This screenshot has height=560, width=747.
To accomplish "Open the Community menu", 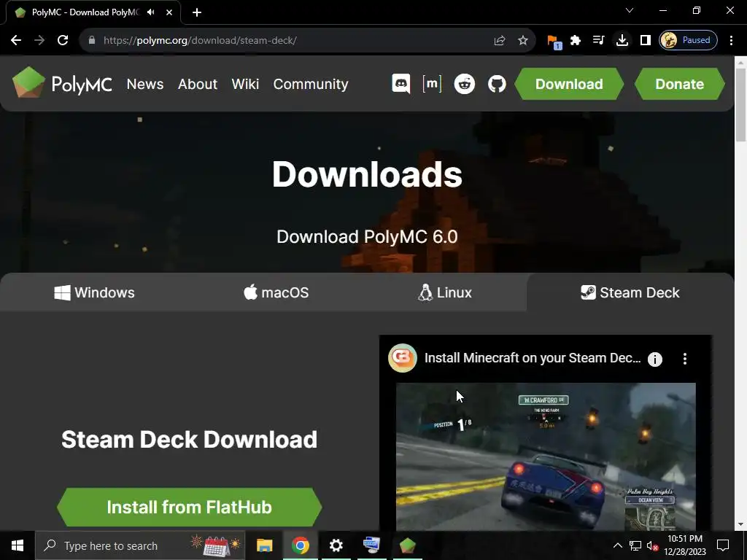I will tap(311, 84).
